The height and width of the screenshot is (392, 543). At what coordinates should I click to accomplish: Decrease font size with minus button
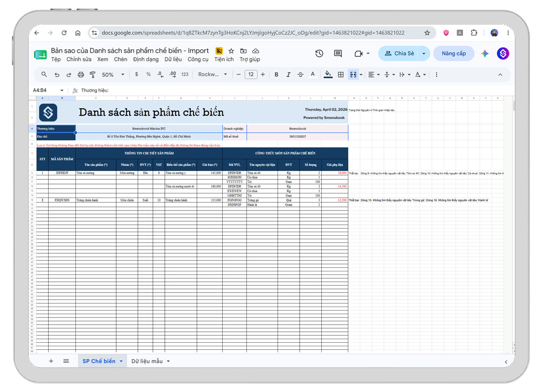pos(238,74)
